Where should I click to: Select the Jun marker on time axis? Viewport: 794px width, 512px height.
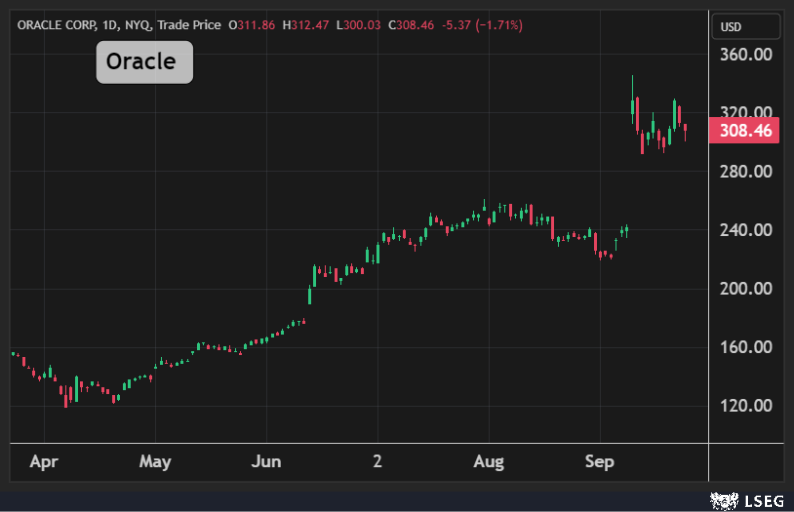pos(267,462)
